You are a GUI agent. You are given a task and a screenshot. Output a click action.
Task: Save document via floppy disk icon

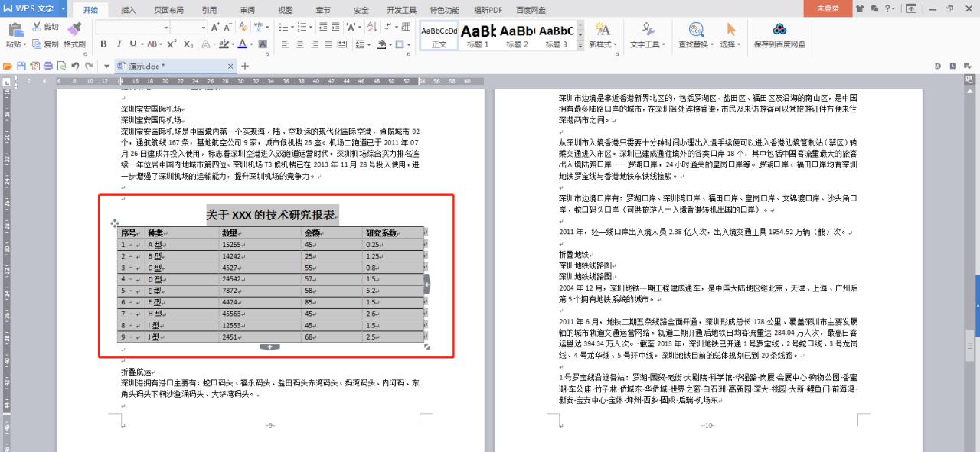pyautogui.click(x=21, y=66)
